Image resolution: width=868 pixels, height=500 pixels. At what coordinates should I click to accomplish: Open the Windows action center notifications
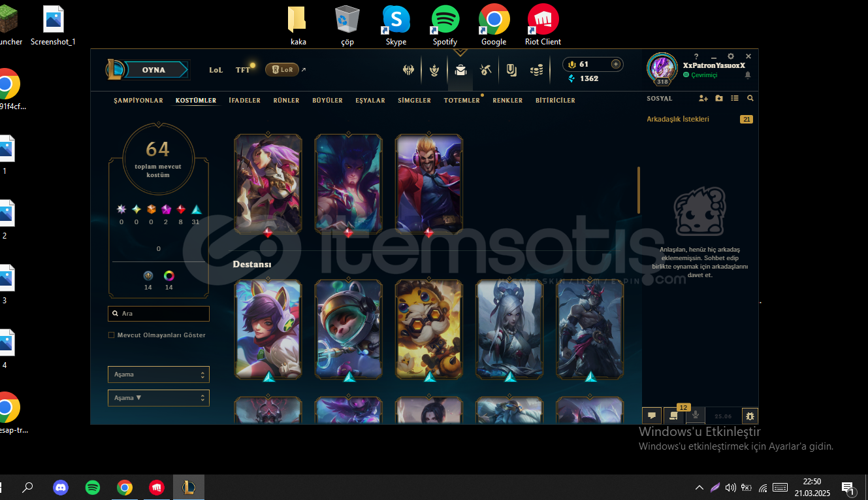[848, 488]
